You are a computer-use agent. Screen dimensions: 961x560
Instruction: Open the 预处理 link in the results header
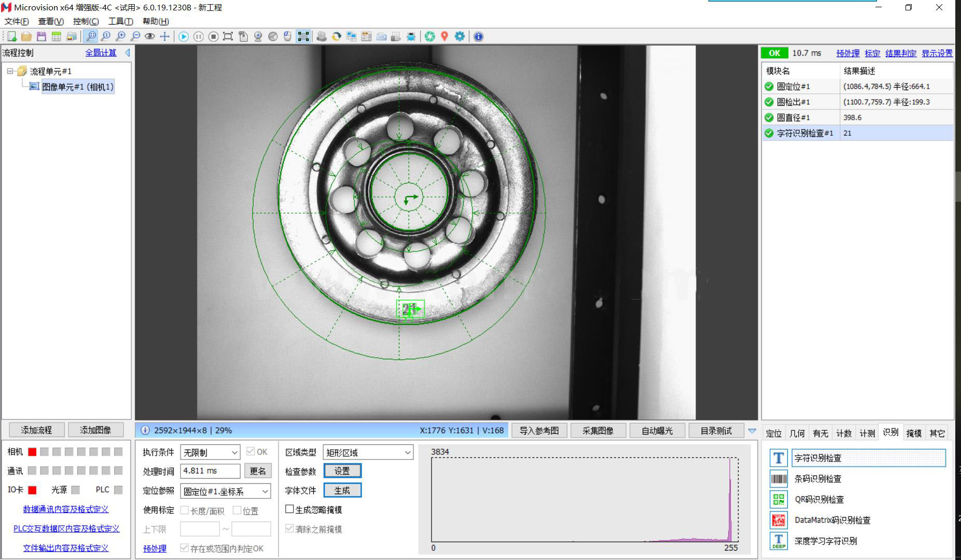tap(848, 53)
